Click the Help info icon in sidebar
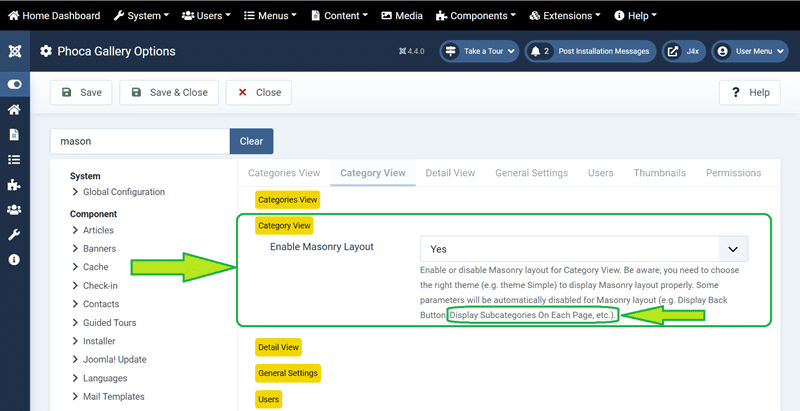The image size is (800, 411). point(14,259)
